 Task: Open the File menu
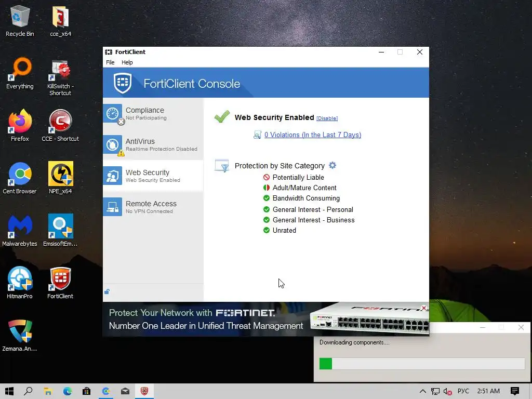[x=110, y=62]
